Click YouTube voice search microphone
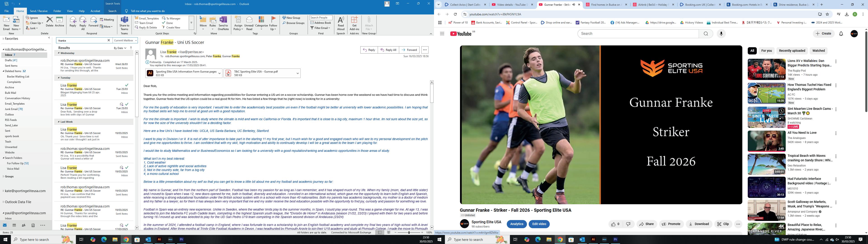 tap(721, 34)
